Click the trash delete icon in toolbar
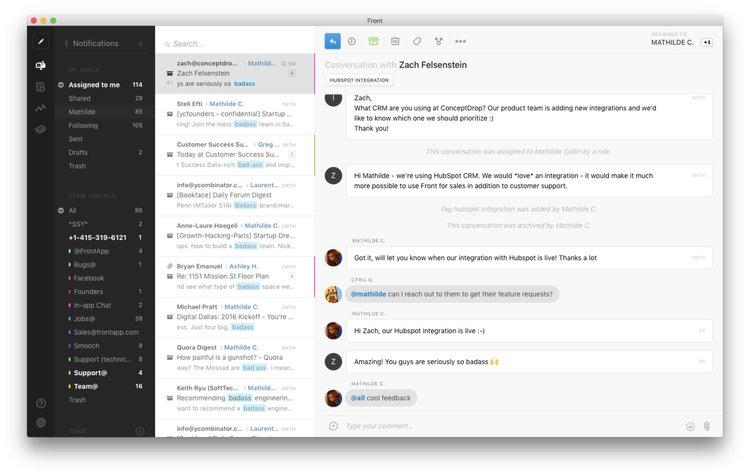 click(395, 41)
